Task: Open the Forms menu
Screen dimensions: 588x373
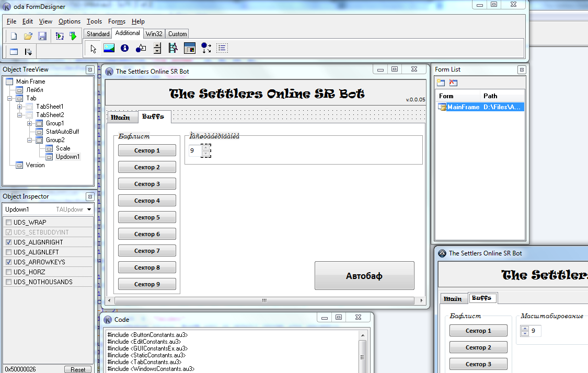Action: coord(117,21)
